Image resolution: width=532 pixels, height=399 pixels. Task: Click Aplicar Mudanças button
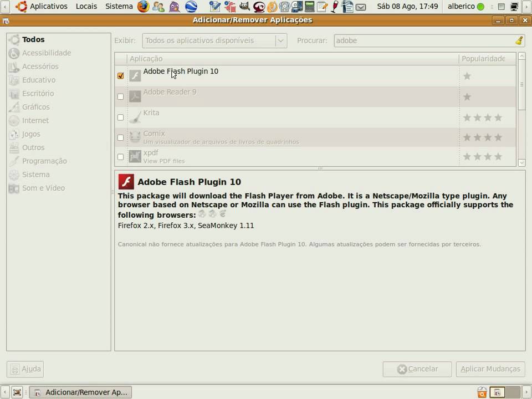pyautogui.click(x=490, y=369)
